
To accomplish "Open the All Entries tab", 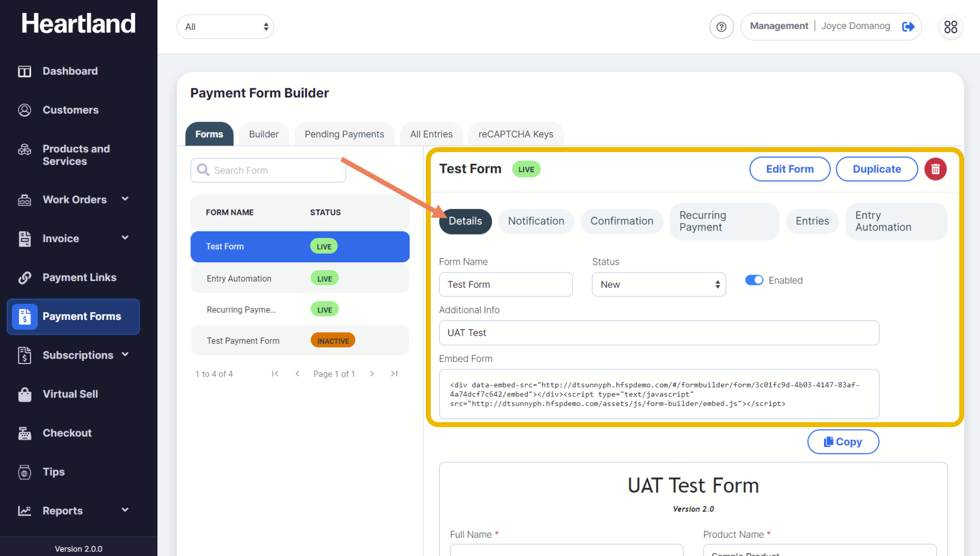I will (x=431, y=134).
